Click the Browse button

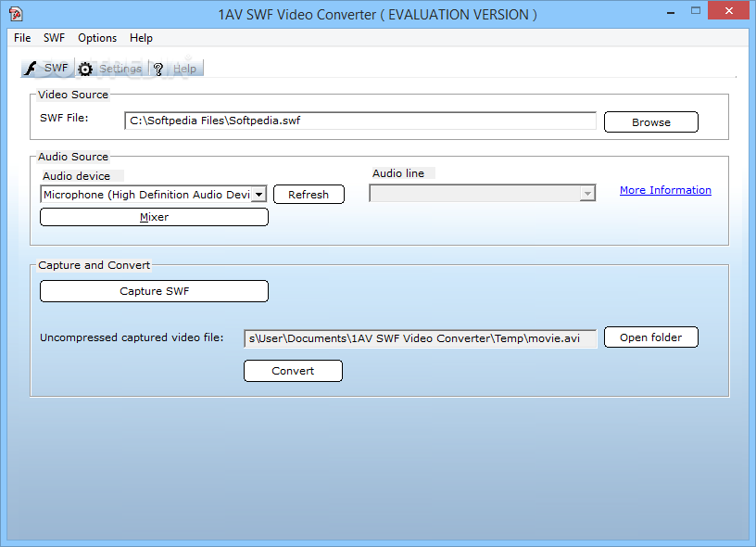point(651,122)
